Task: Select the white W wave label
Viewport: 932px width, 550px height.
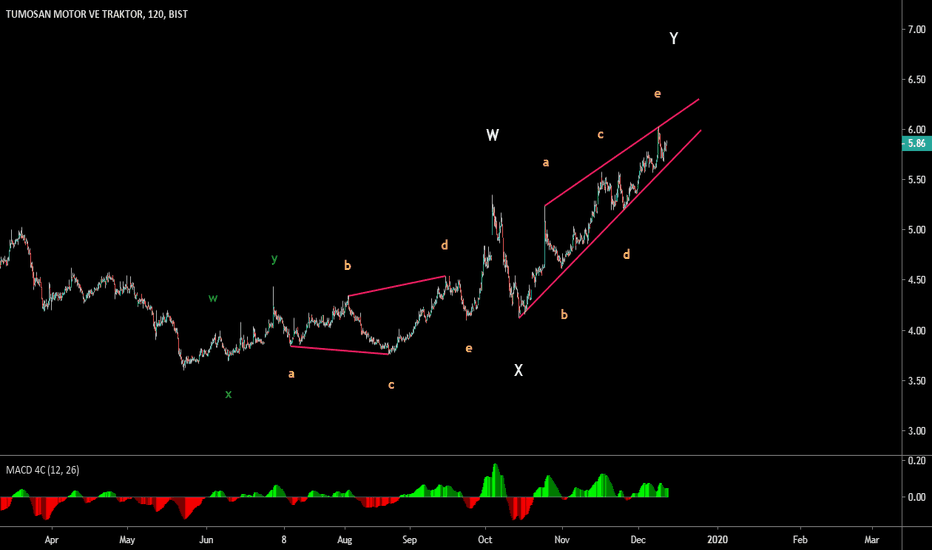Action: (x=492, y=135)
